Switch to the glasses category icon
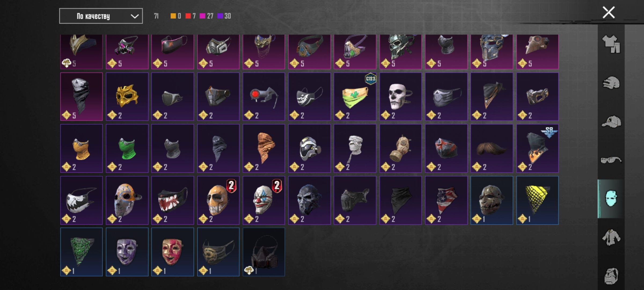Viewport: 644px width, 290px height. [611, 160]
